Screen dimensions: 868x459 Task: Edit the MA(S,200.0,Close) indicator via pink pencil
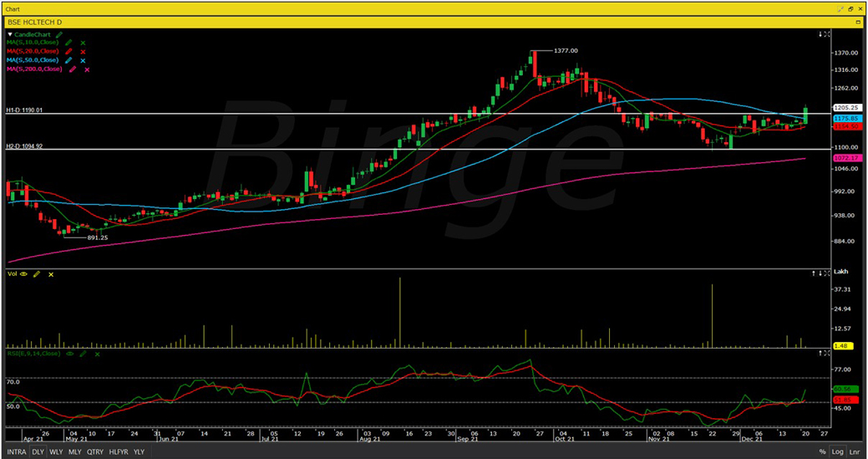click(x=72, y=69)
